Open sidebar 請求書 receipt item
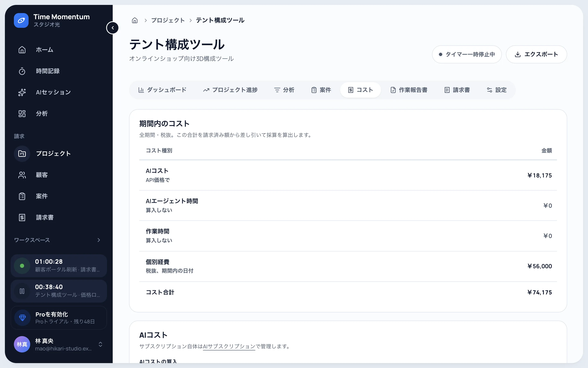Viewport: 588px width, 368px height. click(x=59, y=217)
